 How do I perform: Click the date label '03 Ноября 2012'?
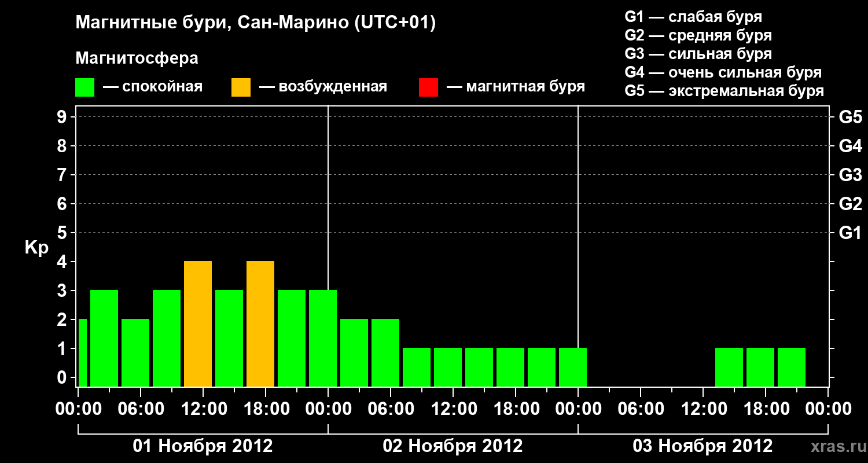click(703, 446)
